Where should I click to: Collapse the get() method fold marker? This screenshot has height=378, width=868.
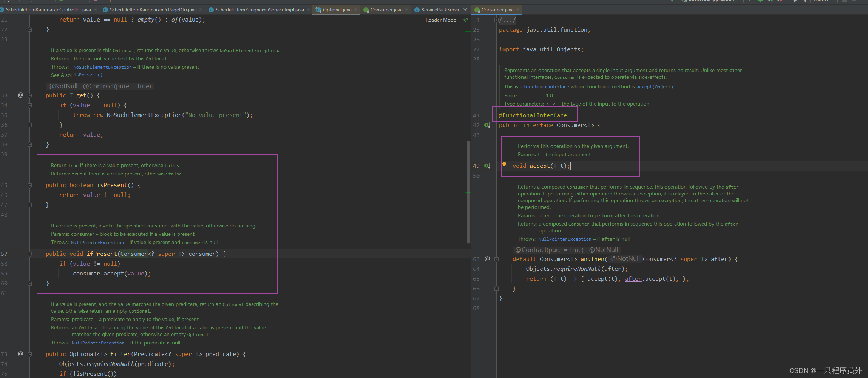point(29,95)
